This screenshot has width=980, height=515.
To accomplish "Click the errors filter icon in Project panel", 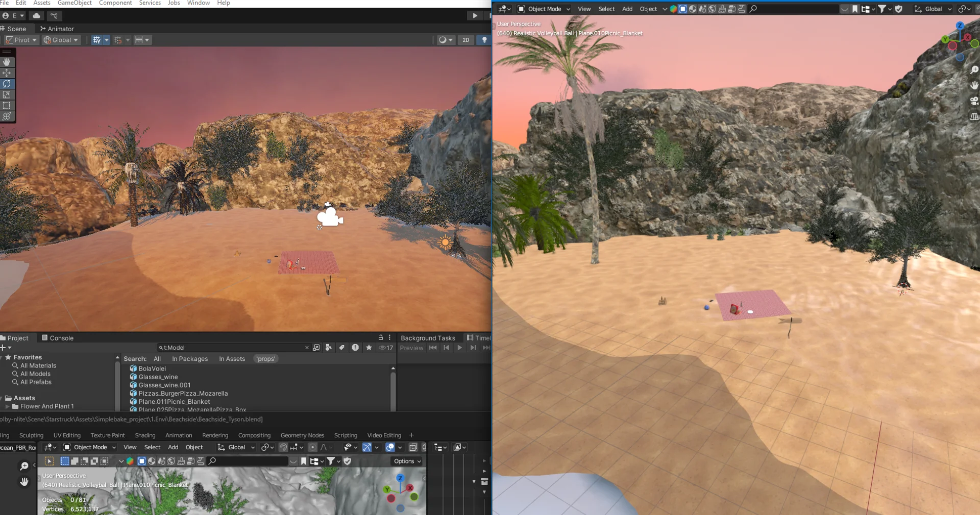I will coord(355,348).
